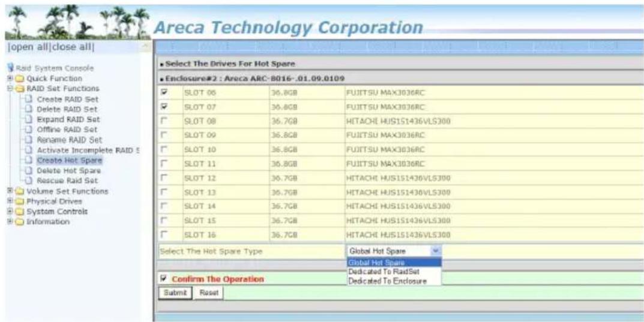Screen dimensions: 644x322
Task: Click the System Controls folder icon
Action: point(20,212)
